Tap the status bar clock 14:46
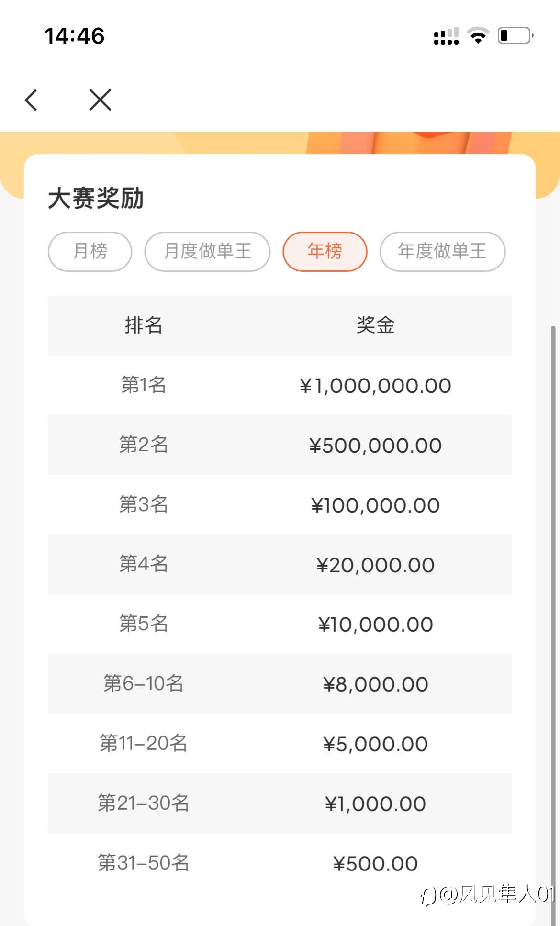560x926 pixels. pos(75,36)
